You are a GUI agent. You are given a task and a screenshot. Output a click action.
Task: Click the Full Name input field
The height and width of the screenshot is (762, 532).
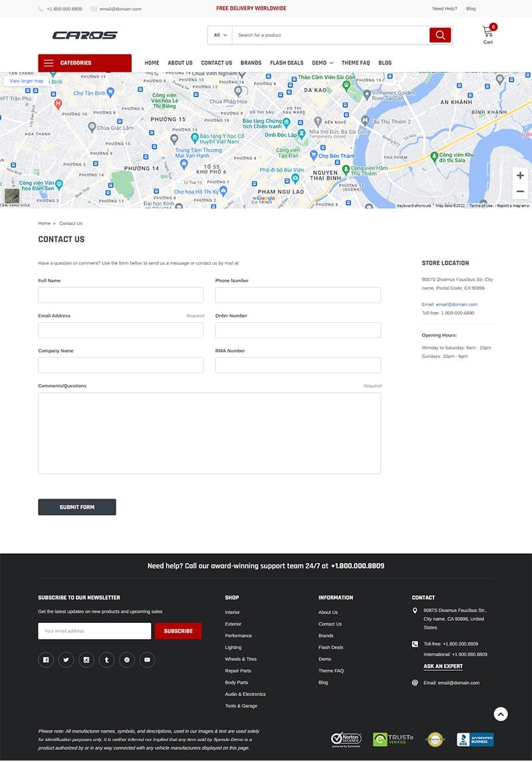[120, 295]
